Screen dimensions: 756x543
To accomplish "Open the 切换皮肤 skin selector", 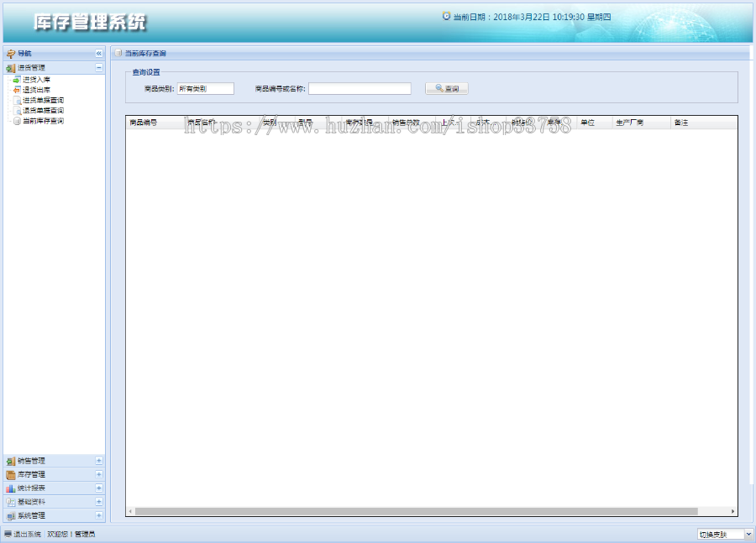I will (x=724, y=533).
